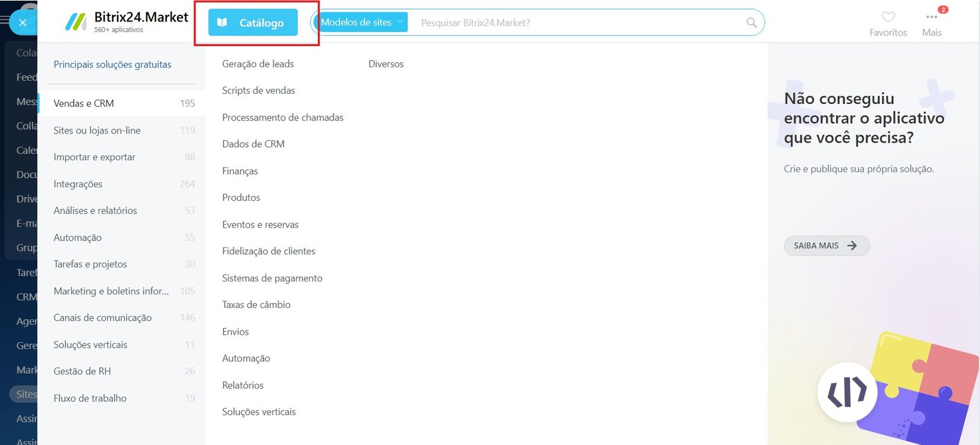Image resolution: width=980 pixels, height=445 pixels.
Task: Click the Bitrix24.Market logo
Action: coord(127,22)
